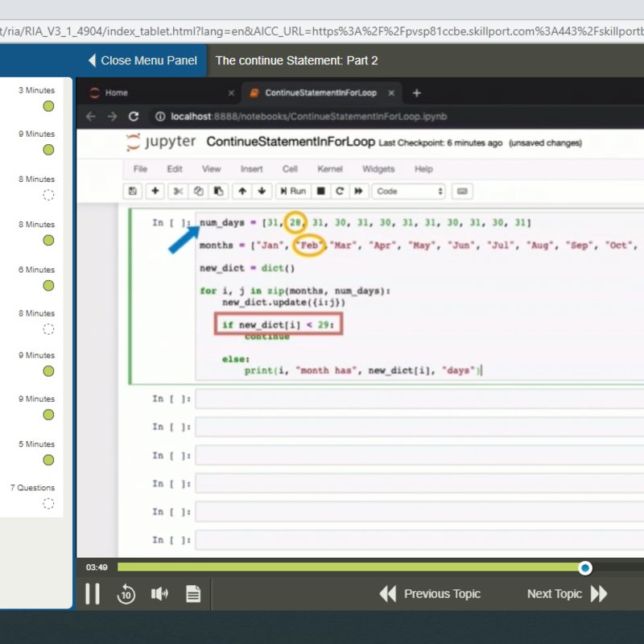The width and height of the screenshot is (644, 644).
Task: Select the uncompleted first 8 Minutes topic circle
Action: point(48,195)
